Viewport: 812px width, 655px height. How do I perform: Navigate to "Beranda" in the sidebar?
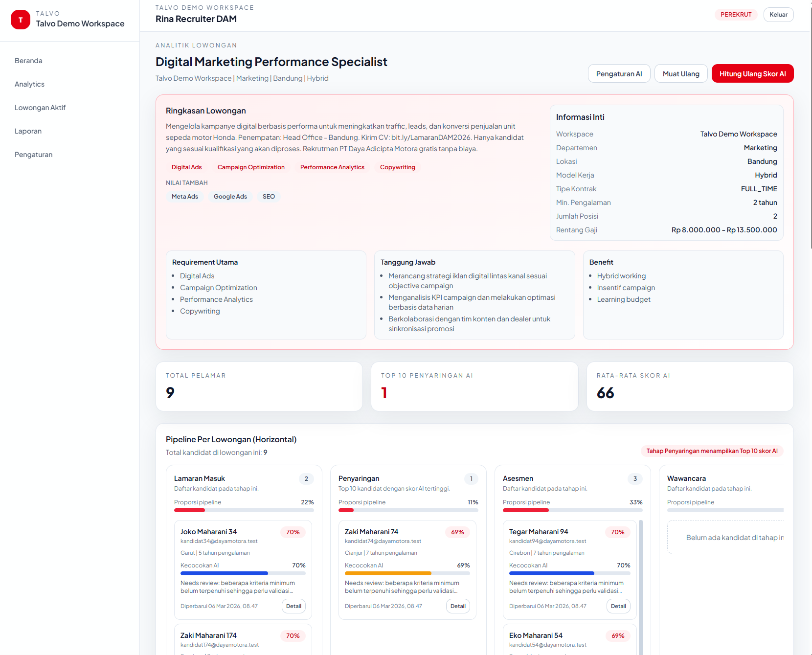28,60
